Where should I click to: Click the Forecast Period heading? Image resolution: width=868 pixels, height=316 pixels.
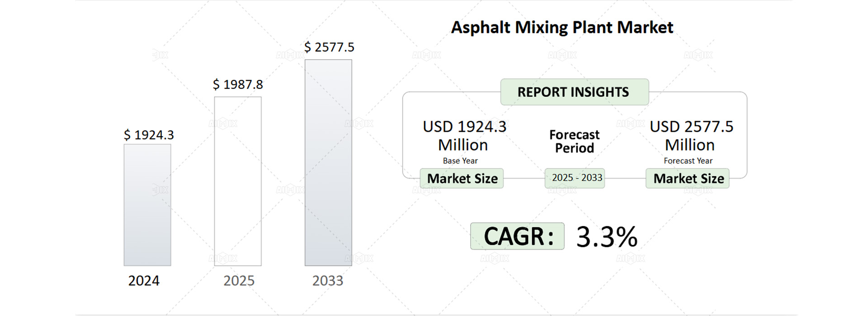pyautogui.click(x=574, y=141)
